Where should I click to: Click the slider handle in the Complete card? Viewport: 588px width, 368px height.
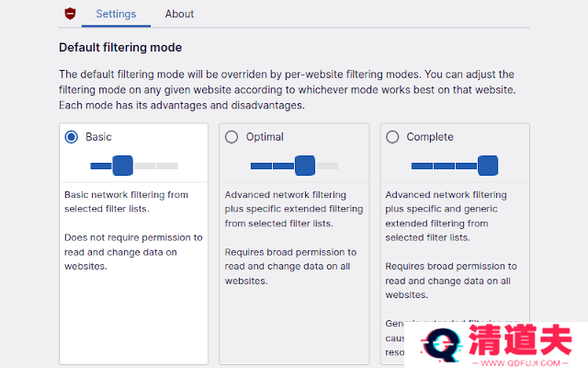tap(488, 166)
